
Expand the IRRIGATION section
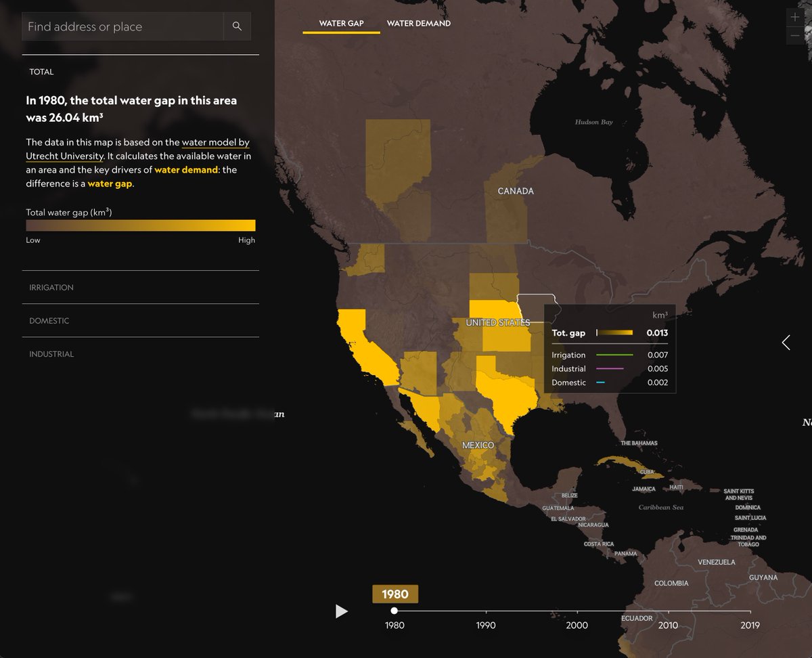pos(51,287)
